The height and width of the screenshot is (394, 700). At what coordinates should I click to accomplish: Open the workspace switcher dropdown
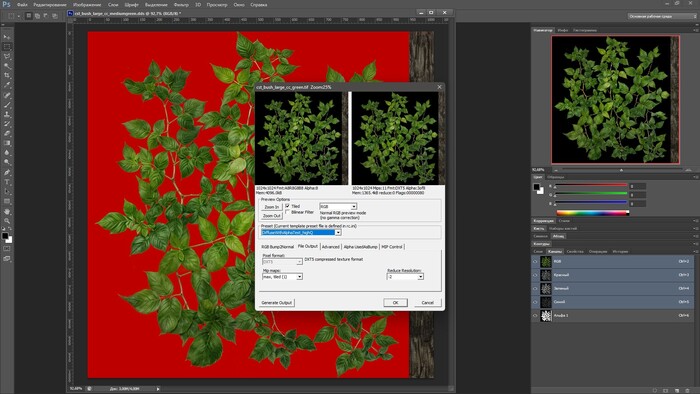click(662, 16)
